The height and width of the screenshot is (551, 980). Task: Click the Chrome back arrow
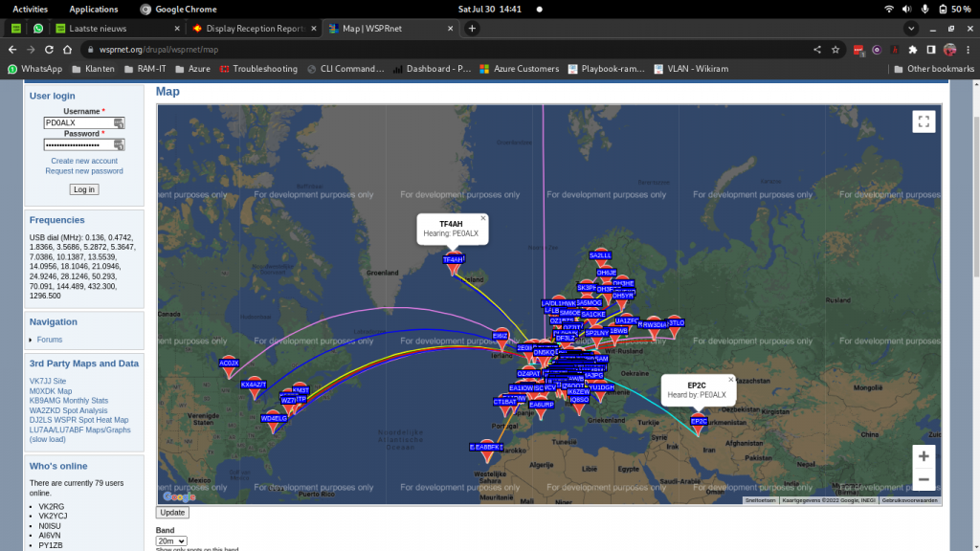coord(12,50)
